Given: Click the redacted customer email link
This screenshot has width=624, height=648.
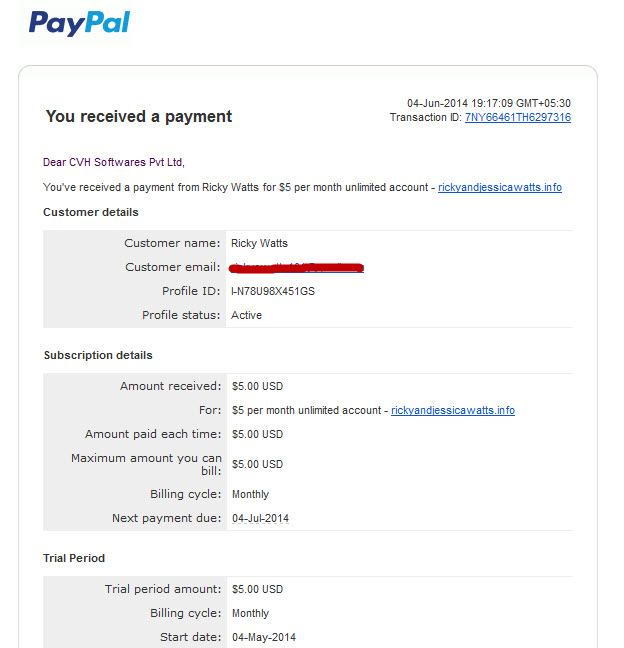Looking at the screenshot, I should pos(296,268).
